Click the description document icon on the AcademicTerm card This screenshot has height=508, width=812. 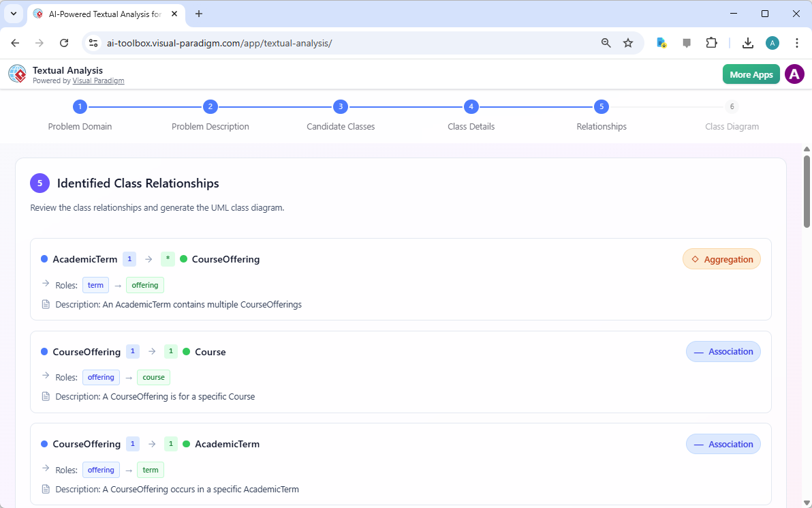(x=45, y=304)
